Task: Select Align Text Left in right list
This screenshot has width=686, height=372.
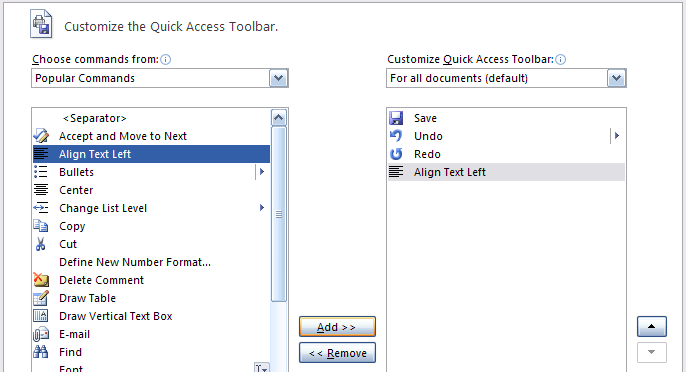Action: point(506,172)
